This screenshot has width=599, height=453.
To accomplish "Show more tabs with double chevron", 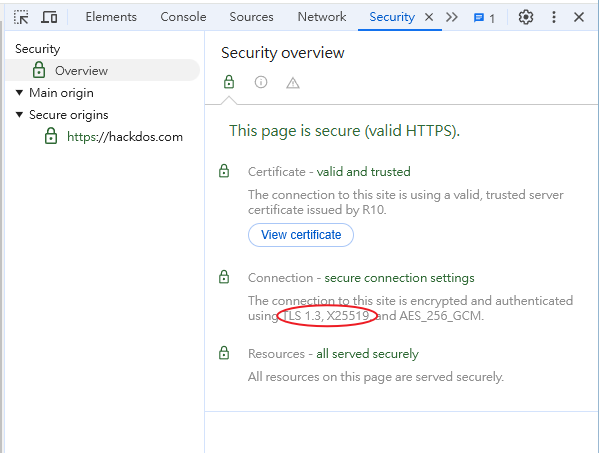I will coord(452,17).
